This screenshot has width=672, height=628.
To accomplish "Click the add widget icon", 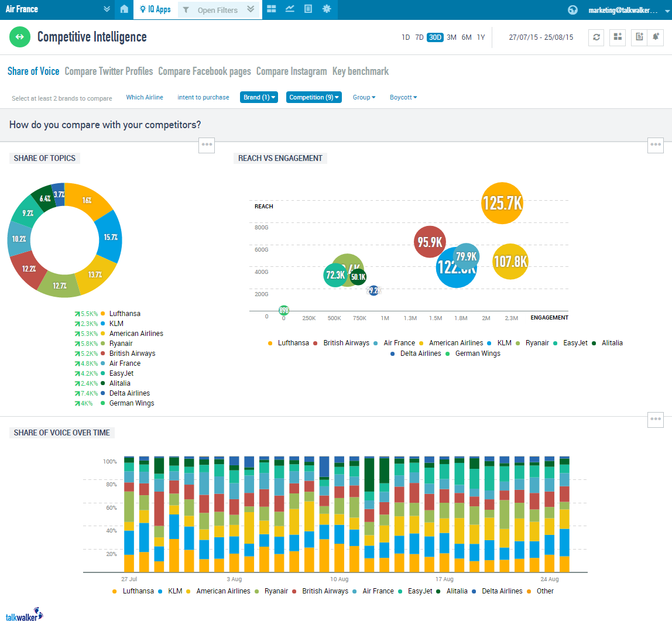I will [x=618, y=37].
